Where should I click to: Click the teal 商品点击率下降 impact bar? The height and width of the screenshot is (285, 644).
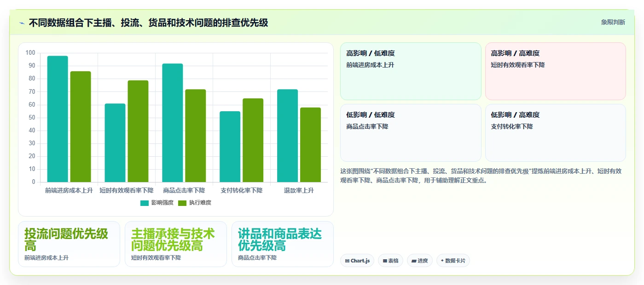click(x=173, y=123)
